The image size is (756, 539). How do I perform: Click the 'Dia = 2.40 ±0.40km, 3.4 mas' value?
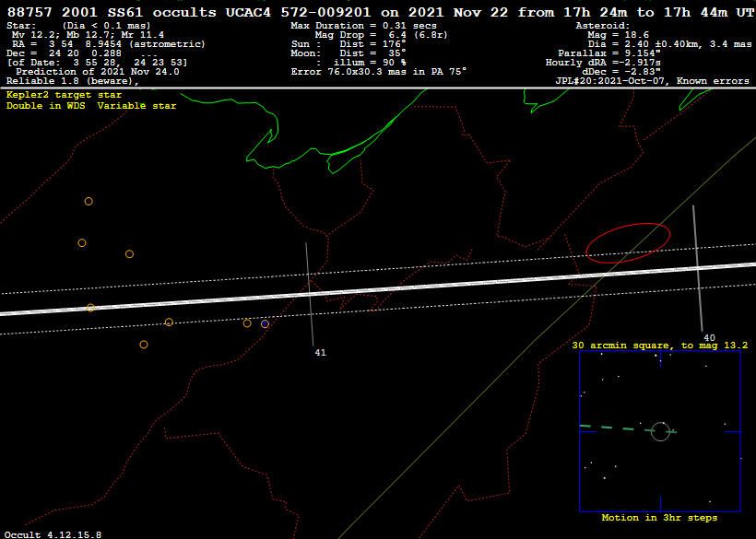[x=669, y=44]
